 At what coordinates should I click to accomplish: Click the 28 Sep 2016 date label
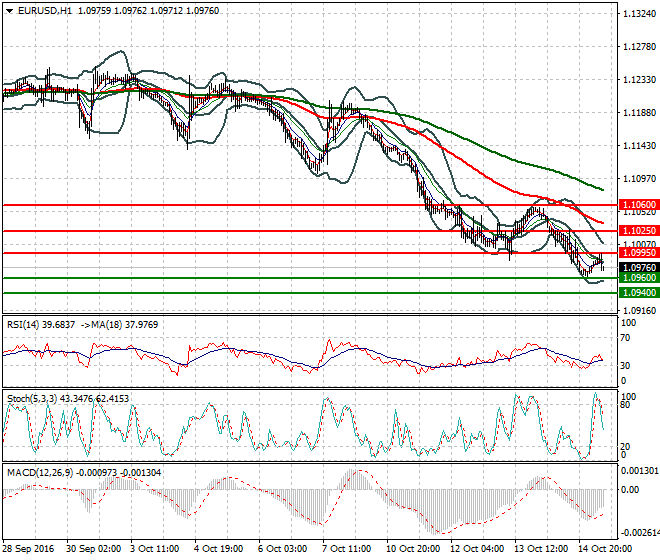[x=30, y=549]
